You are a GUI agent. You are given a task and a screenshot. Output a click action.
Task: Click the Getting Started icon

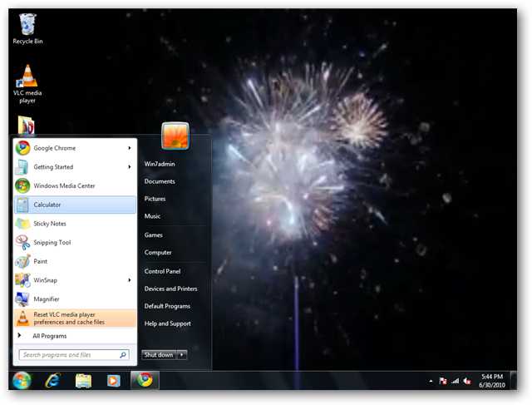click(22, 167)
